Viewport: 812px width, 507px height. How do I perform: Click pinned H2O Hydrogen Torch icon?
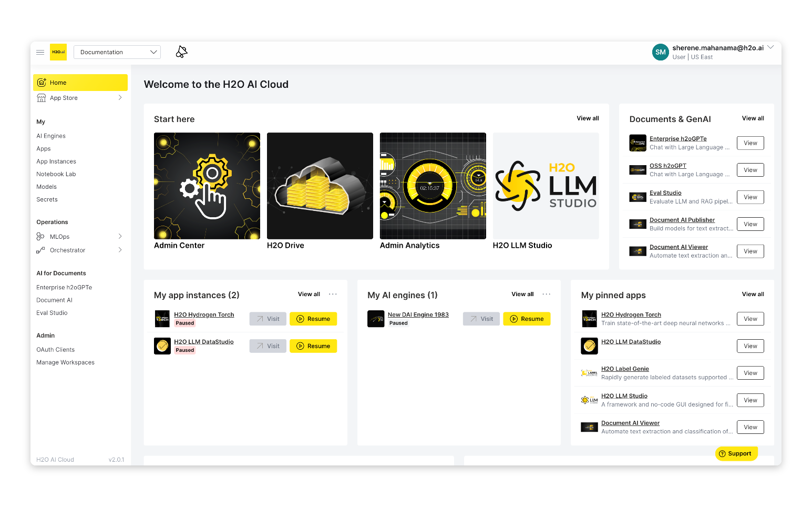[x=589, y=319]
